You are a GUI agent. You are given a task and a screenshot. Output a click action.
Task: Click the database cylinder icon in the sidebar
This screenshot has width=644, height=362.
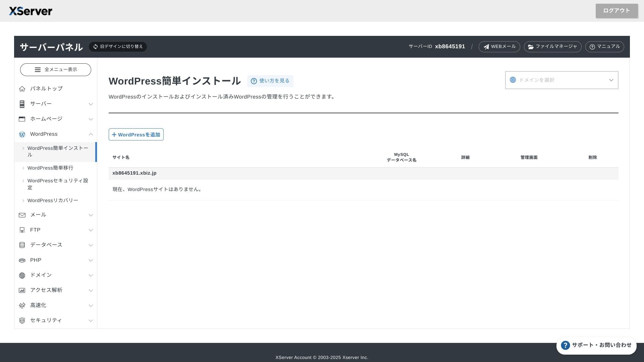[22, 245]
